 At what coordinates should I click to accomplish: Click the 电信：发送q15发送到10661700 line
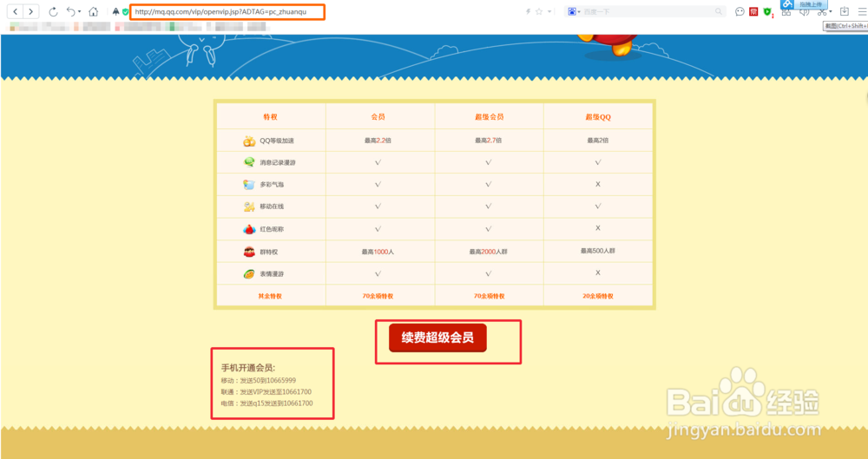pyautogui.click(x=266, y=403)
